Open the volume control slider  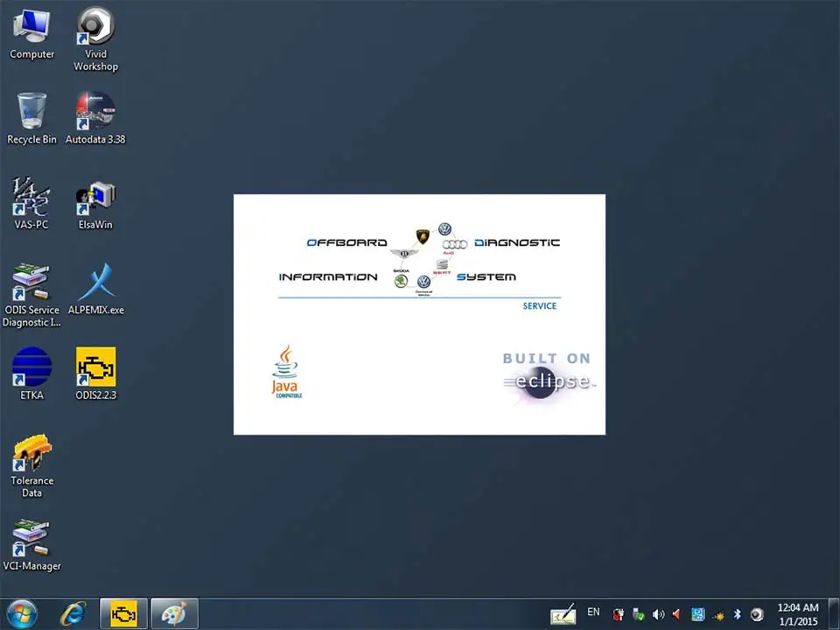[x=658, y=614]
